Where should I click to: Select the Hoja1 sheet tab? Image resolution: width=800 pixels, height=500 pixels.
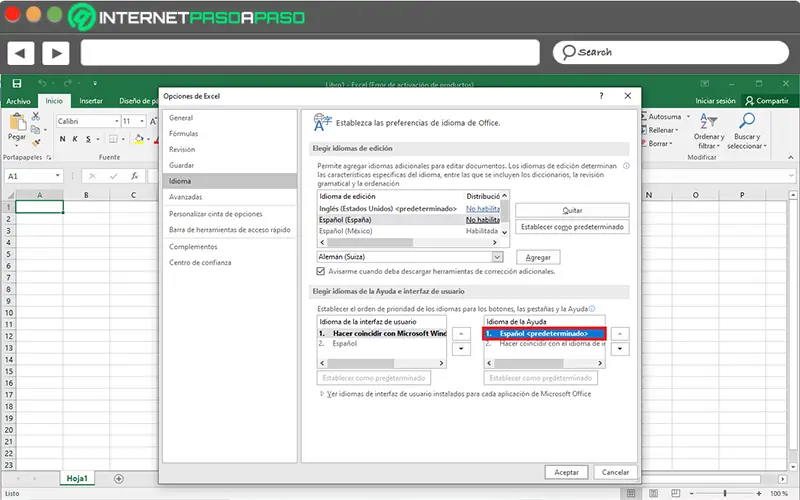click(77, 479)
